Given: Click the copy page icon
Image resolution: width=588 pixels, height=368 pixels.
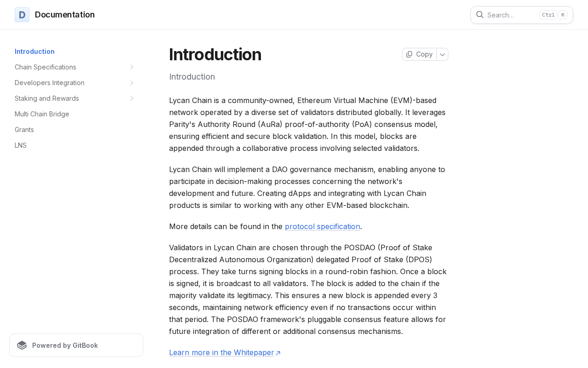Looking at the screenshot, I should tap(409, 54).
